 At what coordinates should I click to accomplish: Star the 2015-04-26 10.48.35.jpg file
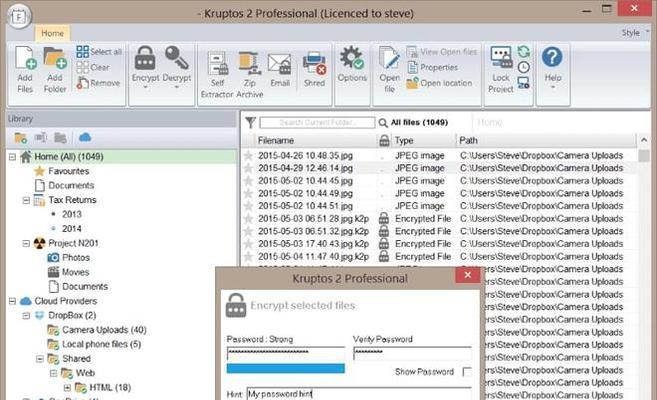pyautogui.click(x=248, y=156)
